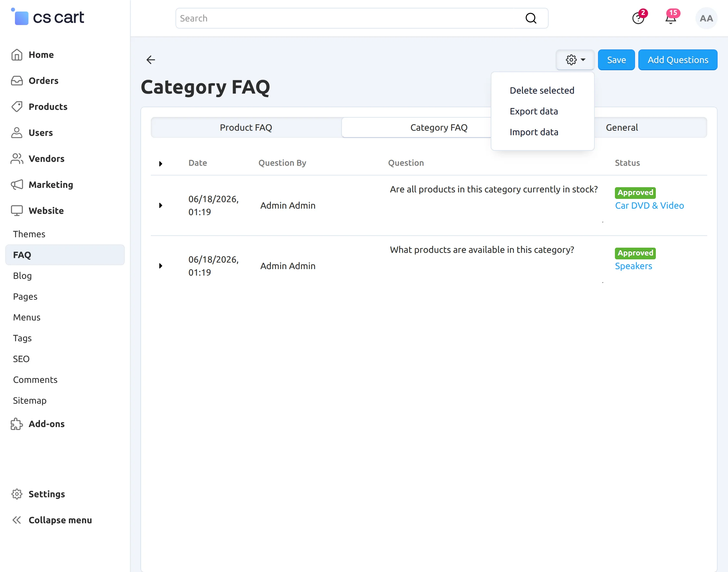Select the Category FAQ tab

click(439, 127)
